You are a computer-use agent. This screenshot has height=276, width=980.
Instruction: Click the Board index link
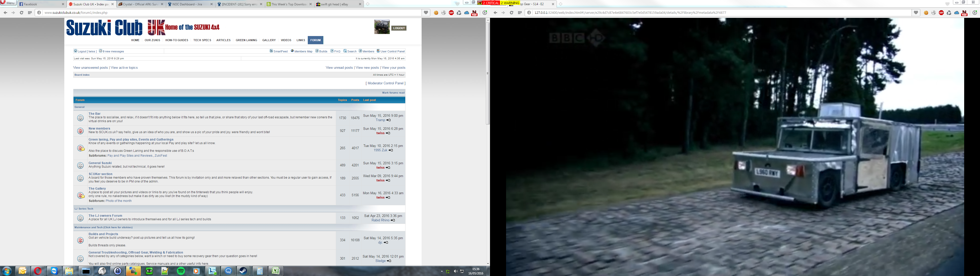click(82, 75)
